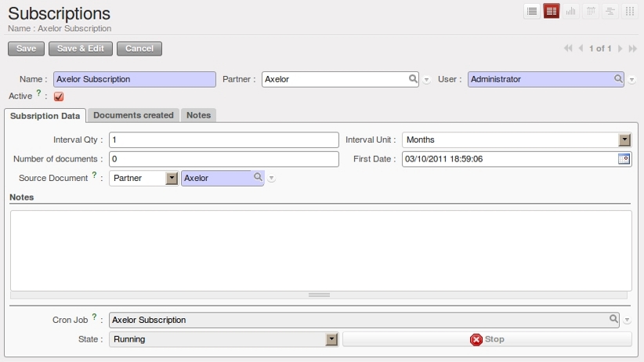Click the Save & Edit button

[x=81, y=49]
